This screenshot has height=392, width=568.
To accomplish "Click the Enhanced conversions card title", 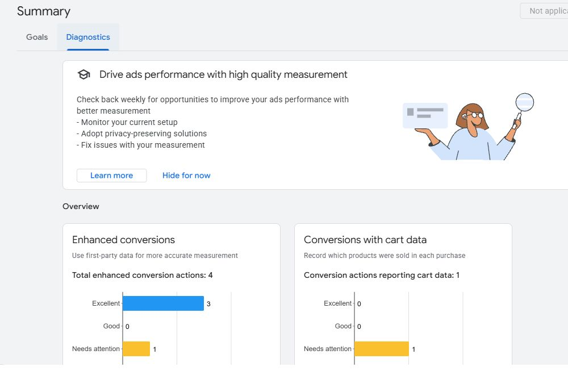I will (x=123, y=240).
